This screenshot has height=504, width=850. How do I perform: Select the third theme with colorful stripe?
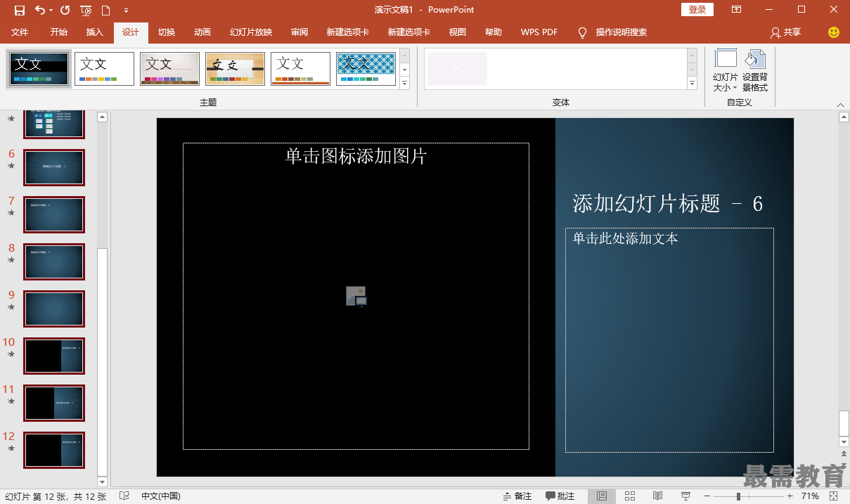169,69
